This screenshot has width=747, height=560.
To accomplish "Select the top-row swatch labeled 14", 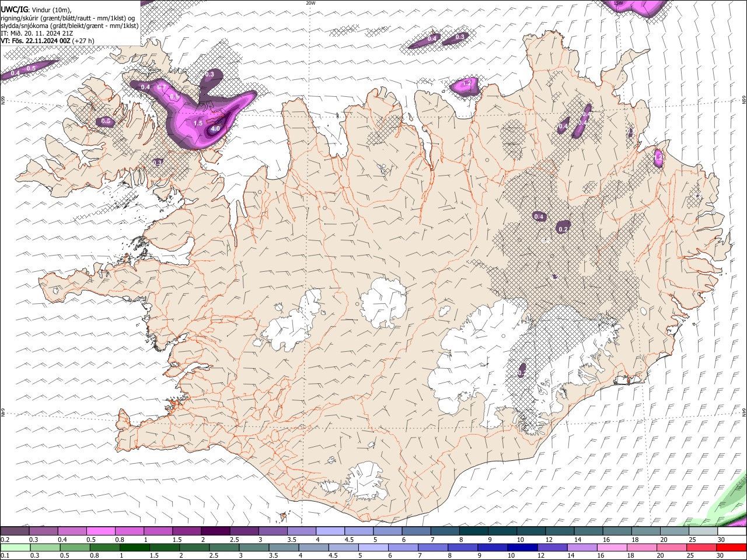I will pos(588,531).
